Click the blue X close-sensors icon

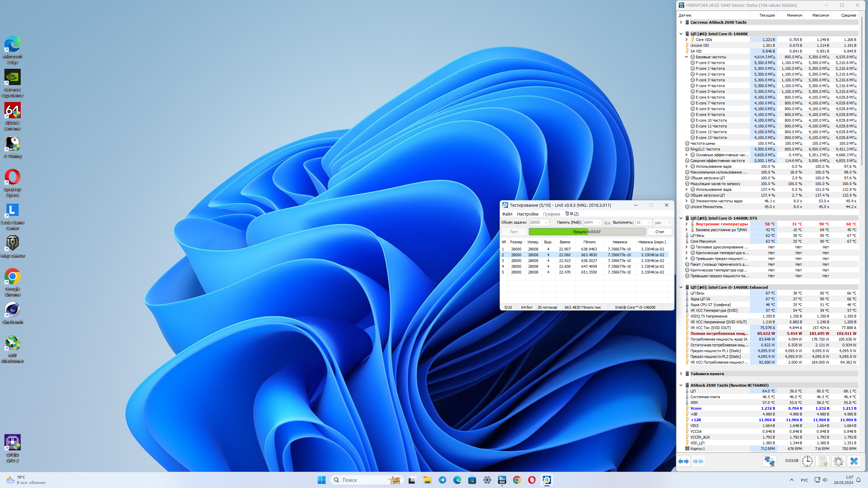click(x=854, y=461)
